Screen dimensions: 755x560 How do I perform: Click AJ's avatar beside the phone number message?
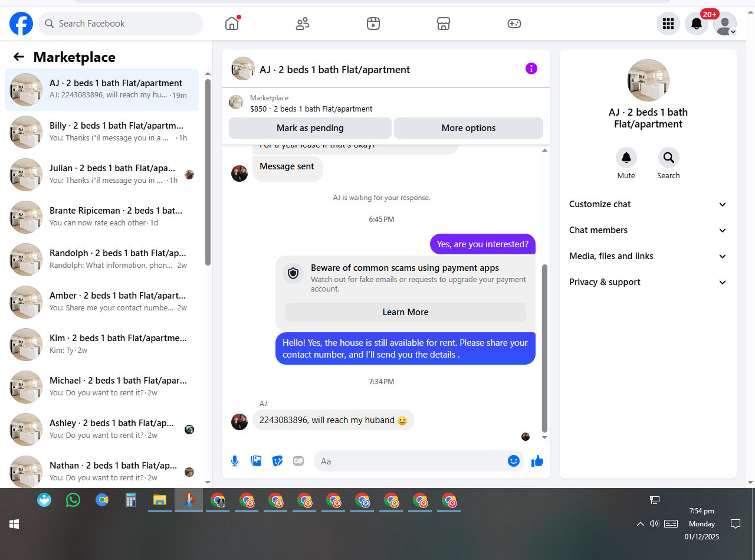point(239,421)
